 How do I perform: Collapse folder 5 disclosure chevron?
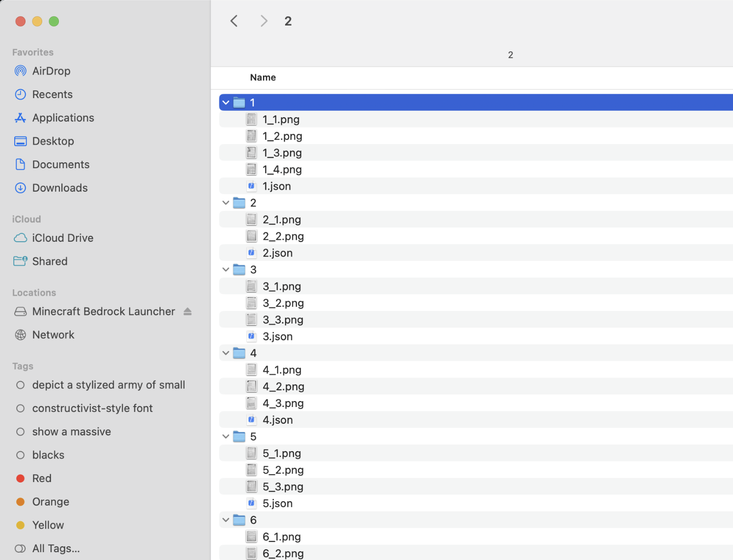(226, 436)
